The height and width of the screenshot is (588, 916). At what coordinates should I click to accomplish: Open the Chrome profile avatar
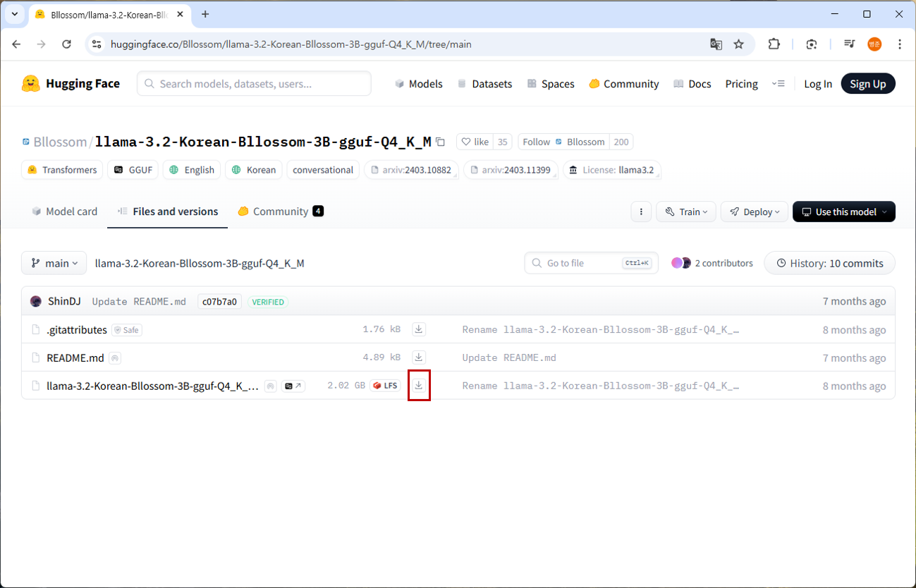[874, 44]
